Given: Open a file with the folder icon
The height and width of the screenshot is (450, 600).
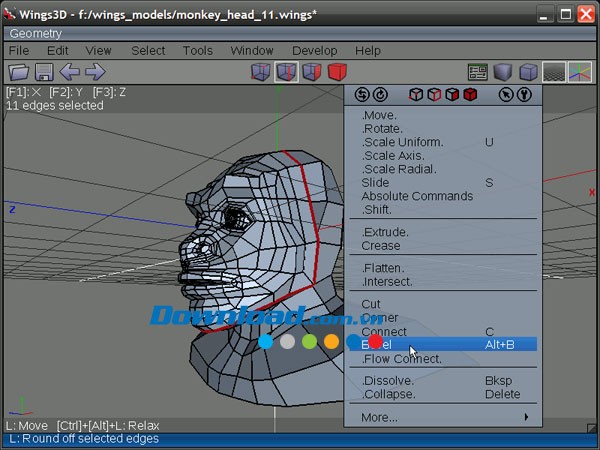Looking at the screenshot, I should click(x=18, y=72).
